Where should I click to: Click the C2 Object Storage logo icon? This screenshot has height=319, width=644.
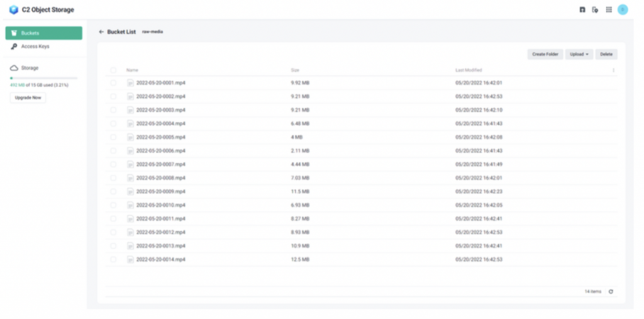tap(13, 9)
